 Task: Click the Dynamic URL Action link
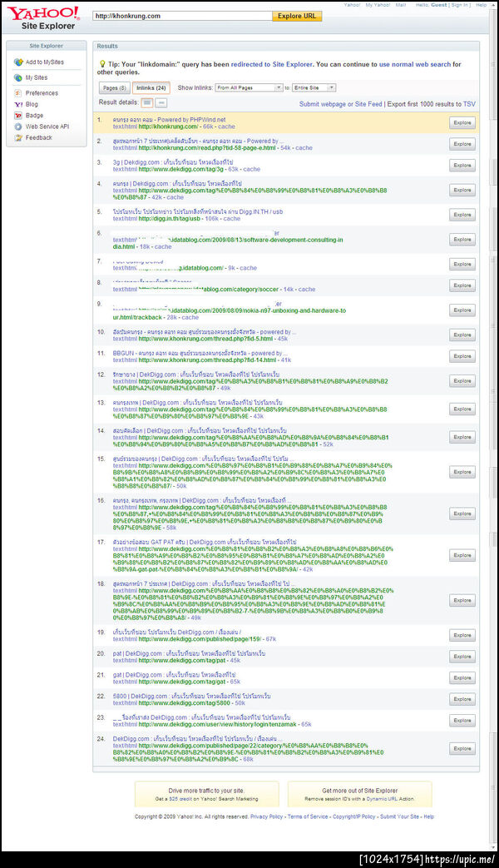click(x=390, y=799)
